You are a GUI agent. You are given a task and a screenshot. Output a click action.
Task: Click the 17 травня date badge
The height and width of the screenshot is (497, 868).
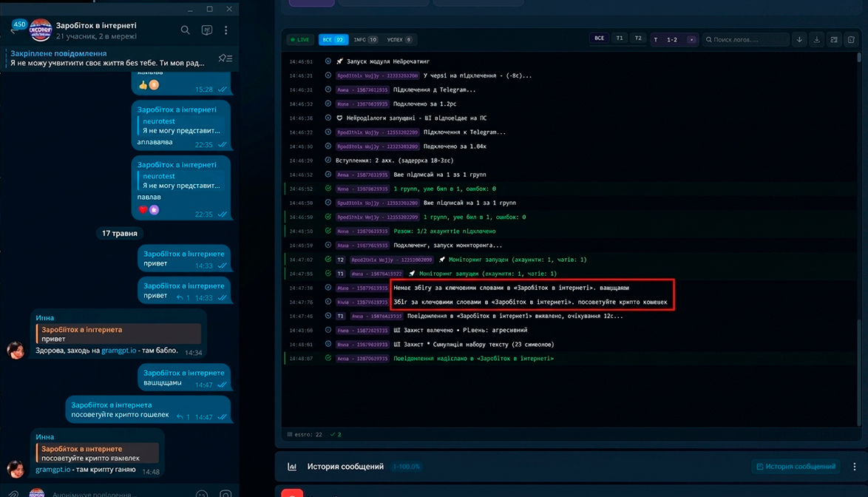120,233
